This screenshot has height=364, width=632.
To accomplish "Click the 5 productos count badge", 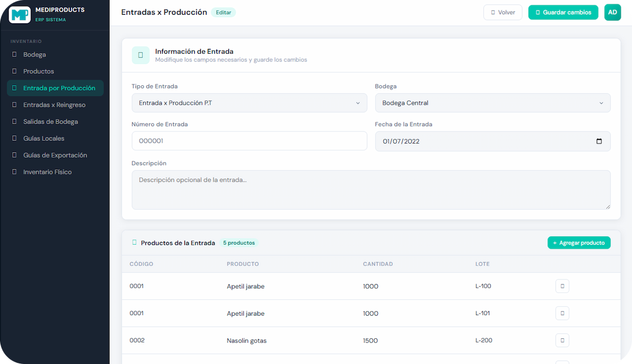I will click(239, 243).
